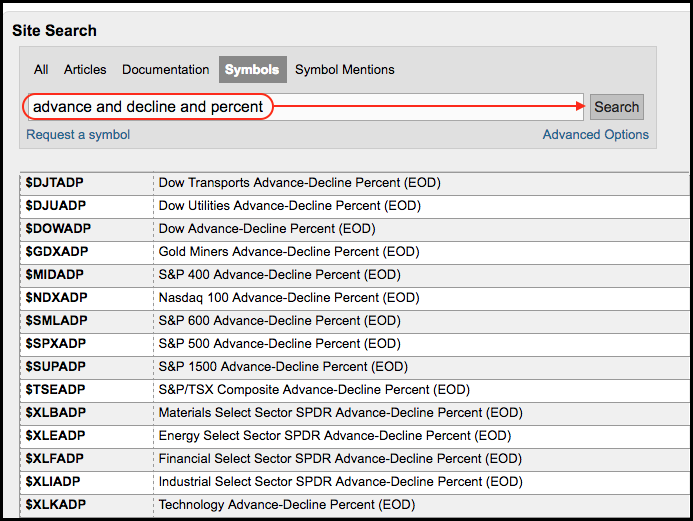Select the $SPXADP S&P 500 symbol
Viewport: 693px width, 521px height.
(x=56, y=343)
